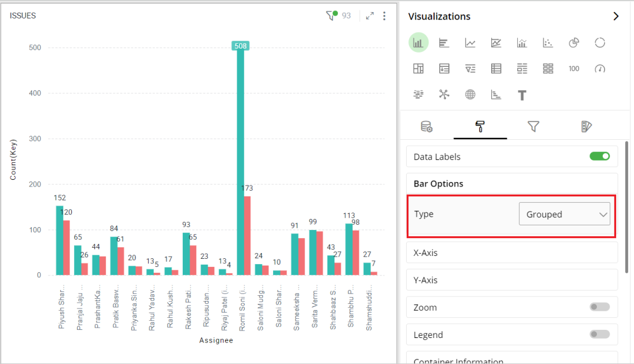Screen dimensions: 634x364
Task: Select the pie chart visualization icon
Action: [574, 42]
